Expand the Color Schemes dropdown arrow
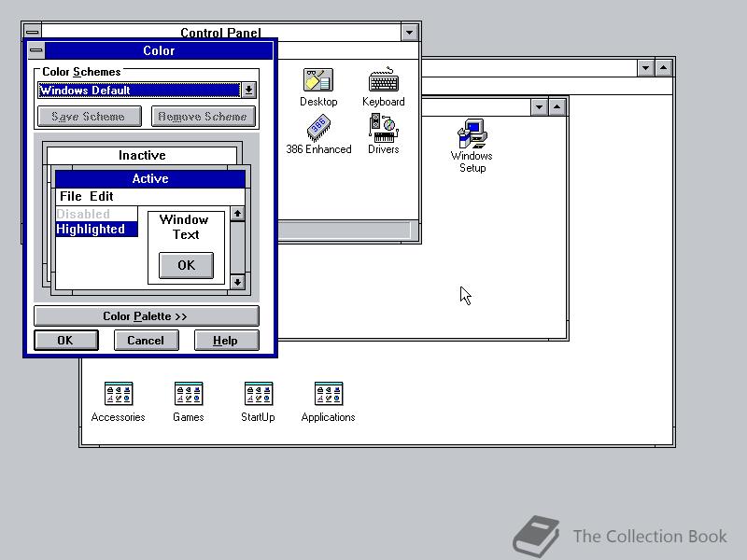Screen dimensions: 747x560 coord(248,90)
